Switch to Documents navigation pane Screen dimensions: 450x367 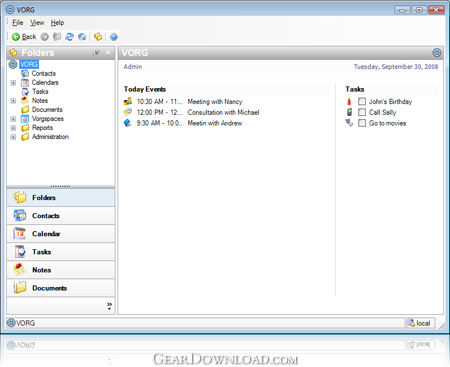61,288
